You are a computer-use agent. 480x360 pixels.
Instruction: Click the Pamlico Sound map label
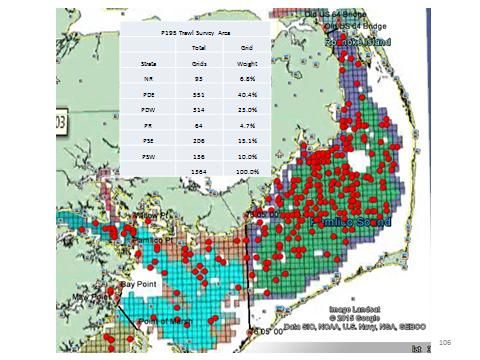pos(350,222)
